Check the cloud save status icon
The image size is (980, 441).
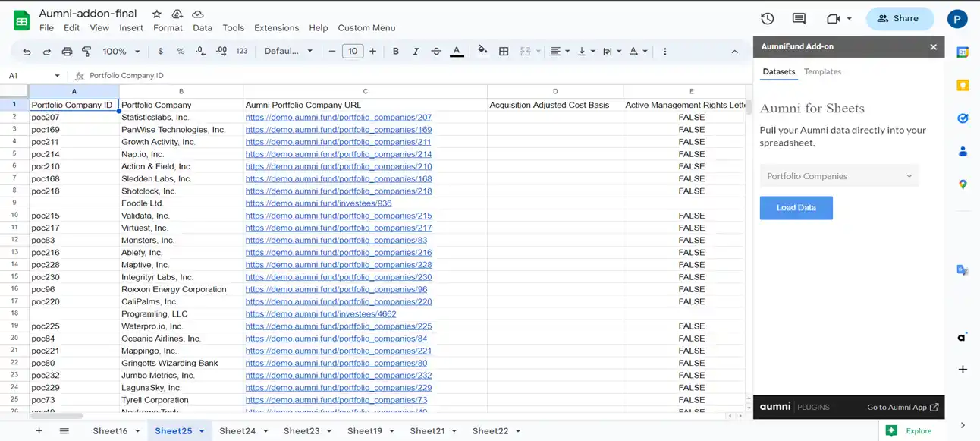click(x=198, y=14)
